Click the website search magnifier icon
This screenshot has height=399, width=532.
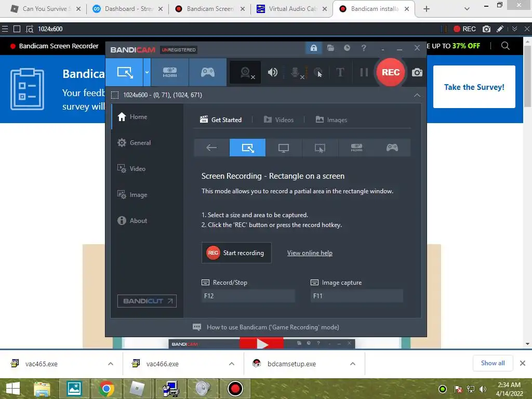coord(505,46)
